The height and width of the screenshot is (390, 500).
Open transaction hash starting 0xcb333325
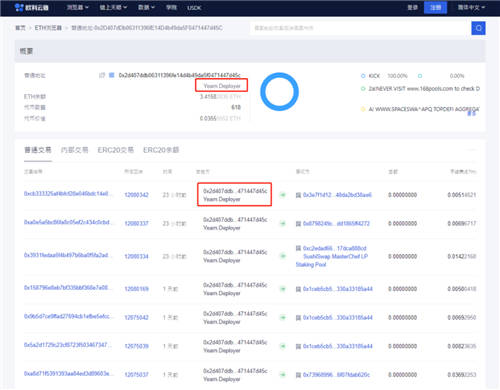click(68, 194)
